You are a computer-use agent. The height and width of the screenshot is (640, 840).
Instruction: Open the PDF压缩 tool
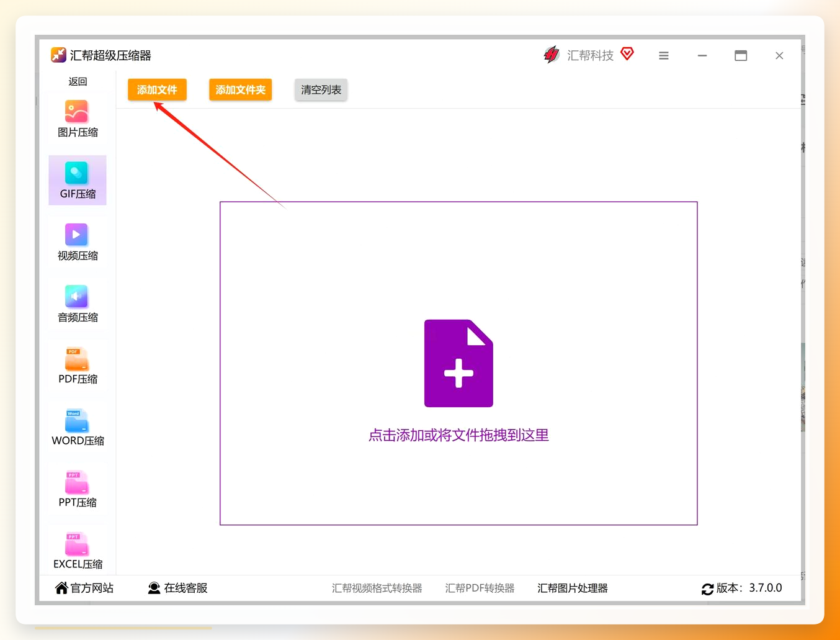pos(78,366)
